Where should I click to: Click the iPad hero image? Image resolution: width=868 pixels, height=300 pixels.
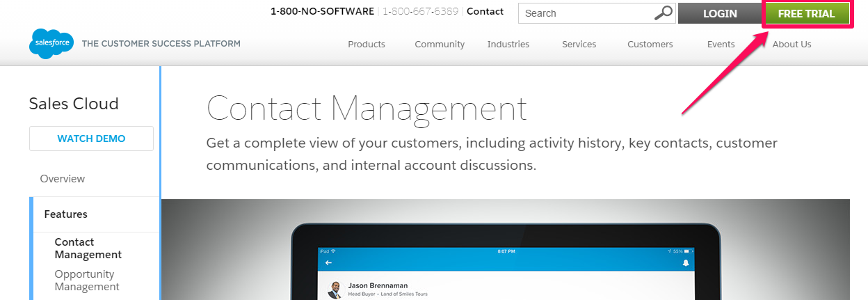tap(506, 250)
